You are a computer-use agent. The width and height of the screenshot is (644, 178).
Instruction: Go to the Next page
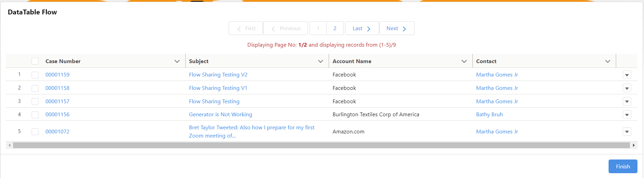point(396,28)
